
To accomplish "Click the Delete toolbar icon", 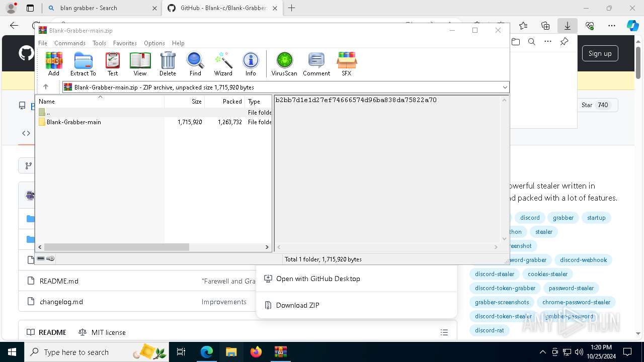I will (x=168, y=64).
